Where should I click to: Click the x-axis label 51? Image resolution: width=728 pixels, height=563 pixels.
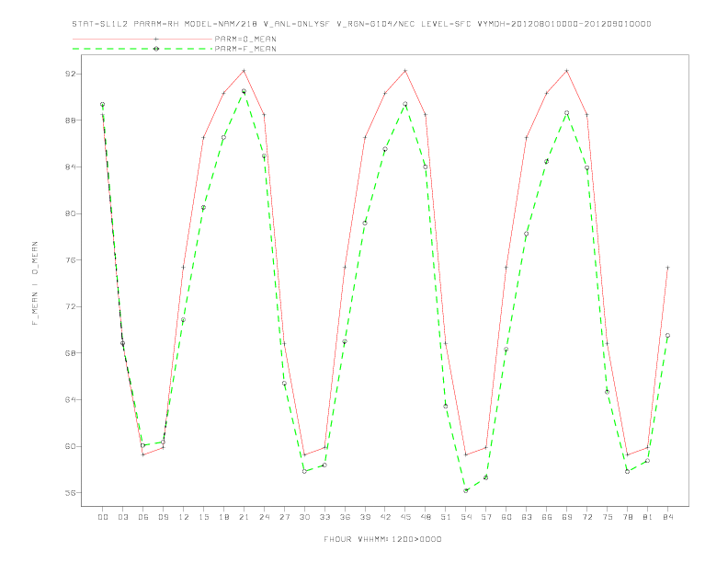(x=446, y=517)
